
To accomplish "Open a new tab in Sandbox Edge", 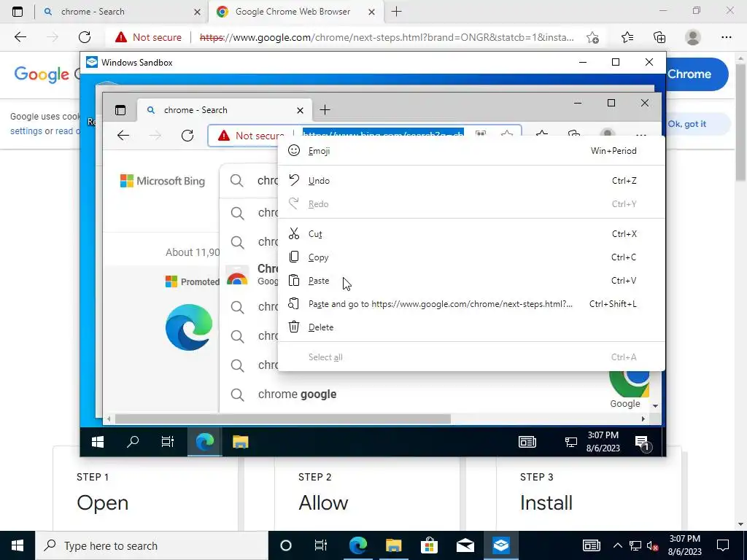I will (325, 110).
